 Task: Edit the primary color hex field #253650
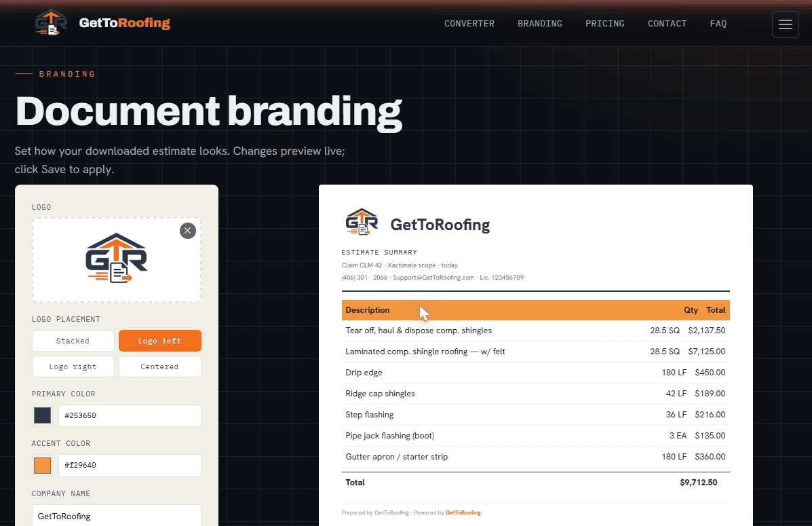(x=130, y=415)
